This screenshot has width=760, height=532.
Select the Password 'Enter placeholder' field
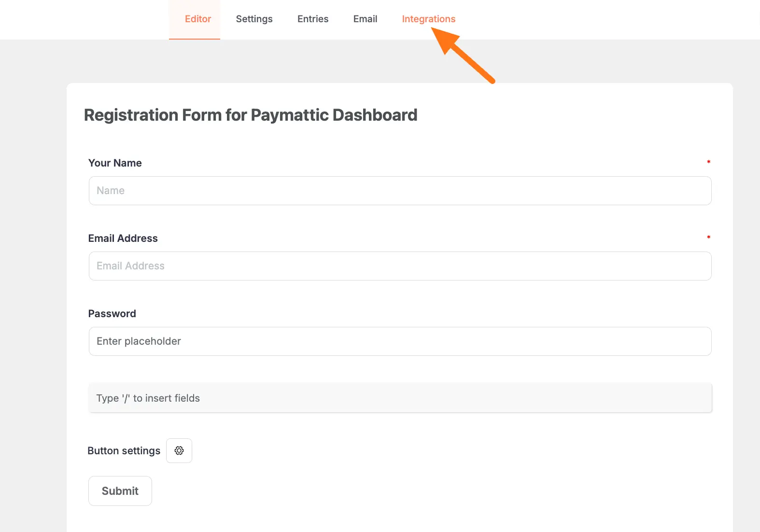point(400,341)
